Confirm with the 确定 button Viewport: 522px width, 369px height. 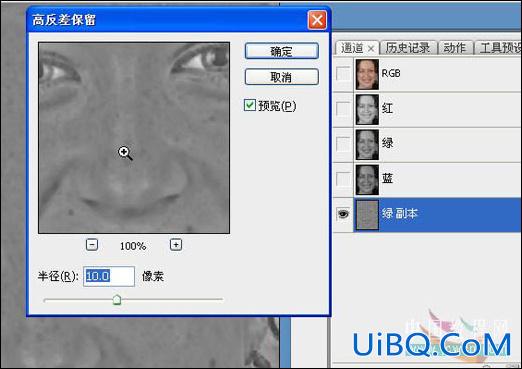click(x=282, y=51)
